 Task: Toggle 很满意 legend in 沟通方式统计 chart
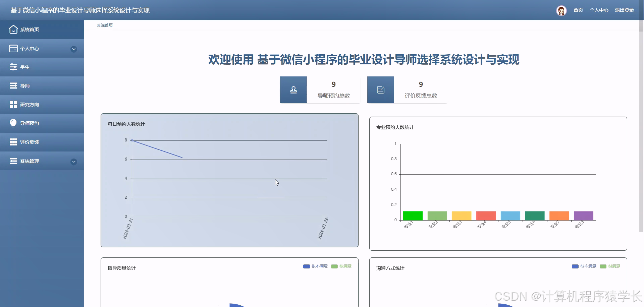click(610, 266)
